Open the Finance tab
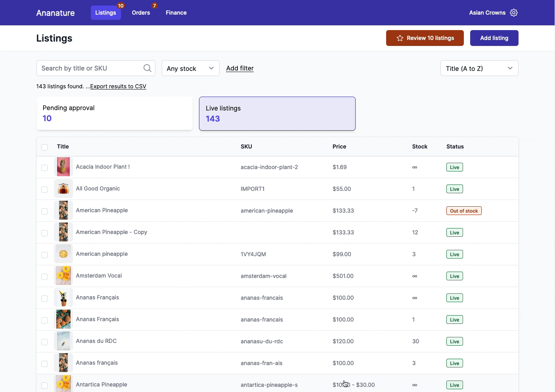555x392 pixels. 176,13
